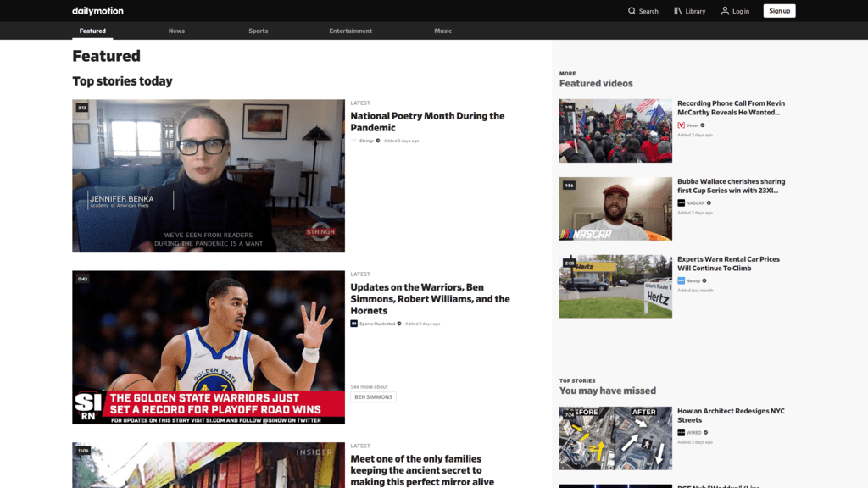Open Bubba Wallace cherishes sharing title
Screen dimensions: 868x488
(x=731, y=186)
